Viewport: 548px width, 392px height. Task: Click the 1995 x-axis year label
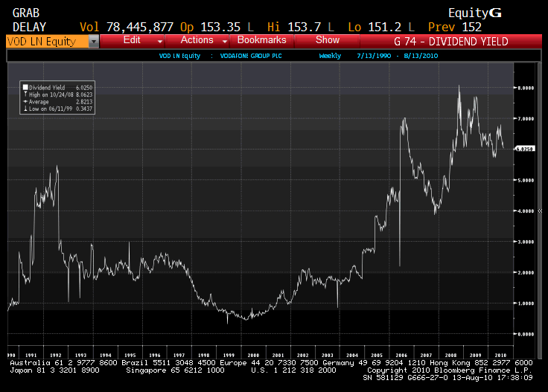tap(130, 355)
